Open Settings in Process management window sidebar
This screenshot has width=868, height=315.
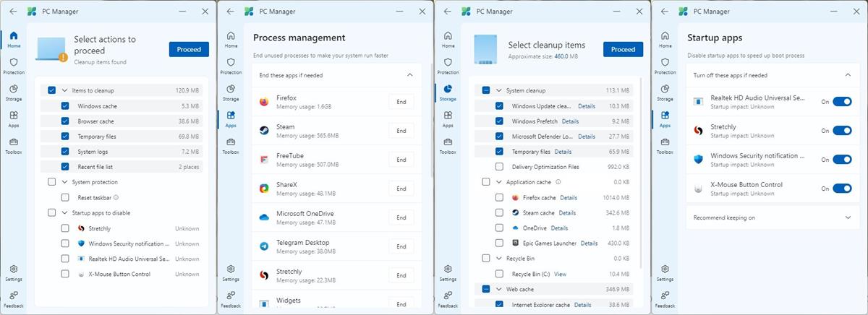click(x=231, y=273)
